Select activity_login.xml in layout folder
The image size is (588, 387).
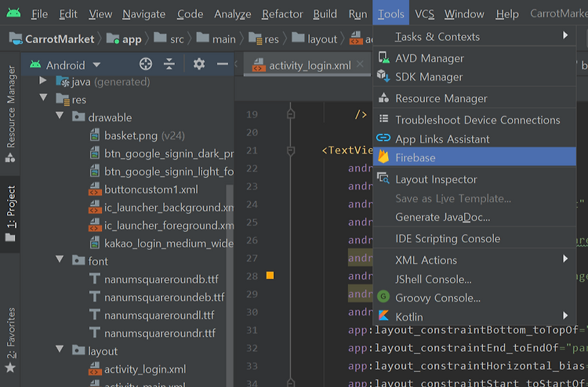pos(137,369)
